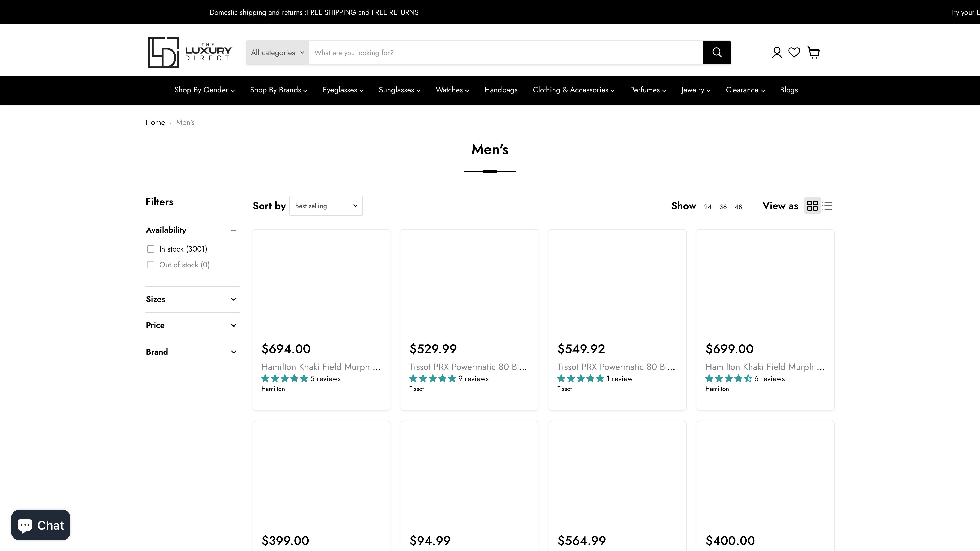Open the Sort by Best selling dropdown
This screenshot has width=980, height=551.
[x=326, y=205]
